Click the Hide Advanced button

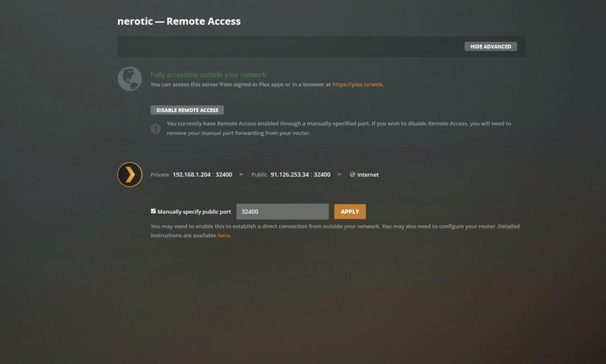point(490,46)
